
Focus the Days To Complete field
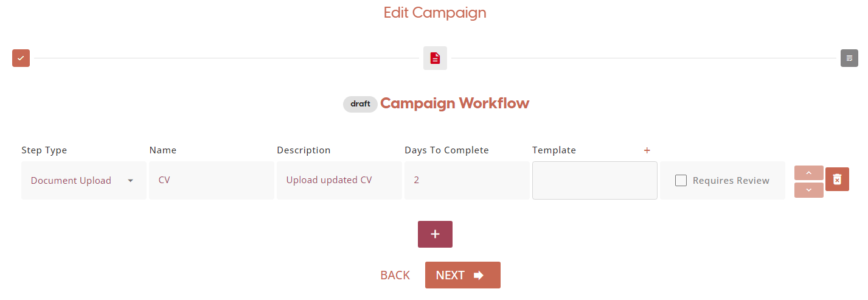467,181
